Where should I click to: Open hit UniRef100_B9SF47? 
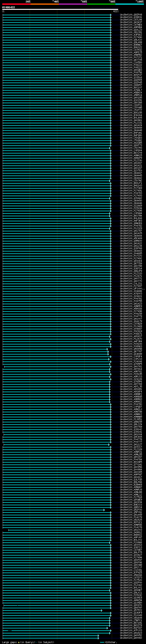(x=131, y=75)
